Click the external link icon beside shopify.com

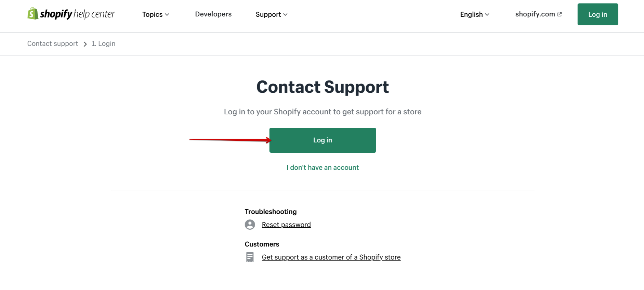tap(560, 14)
